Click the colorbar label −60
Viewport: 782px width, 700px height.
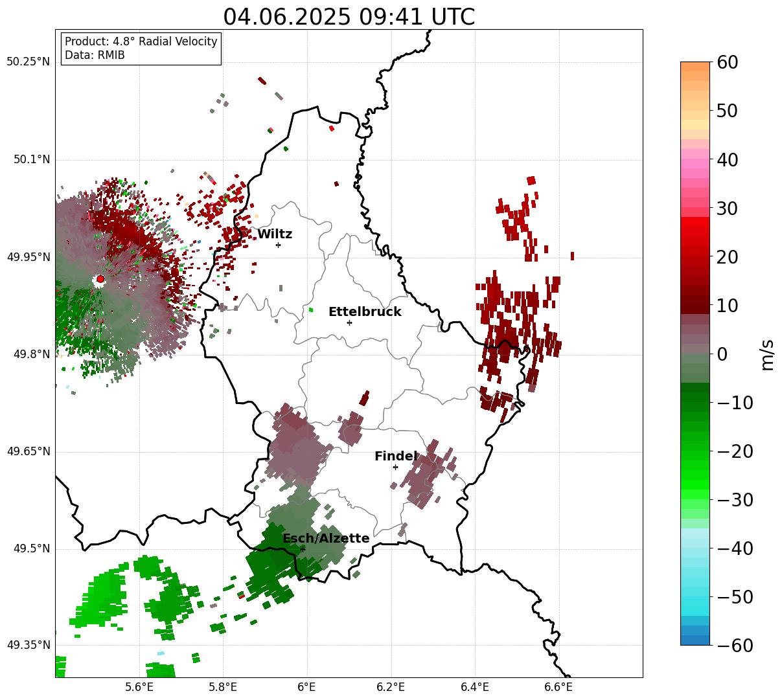tap(735, 645)
